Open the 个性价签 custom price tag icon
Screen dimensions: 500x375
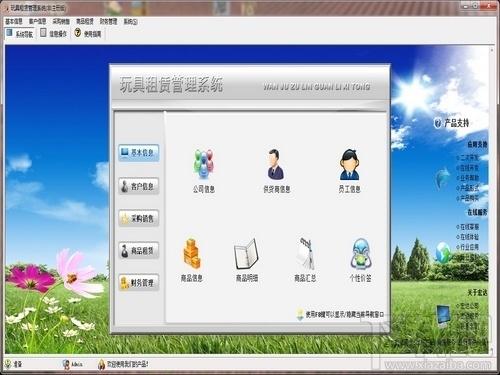[x=361, y=253]
